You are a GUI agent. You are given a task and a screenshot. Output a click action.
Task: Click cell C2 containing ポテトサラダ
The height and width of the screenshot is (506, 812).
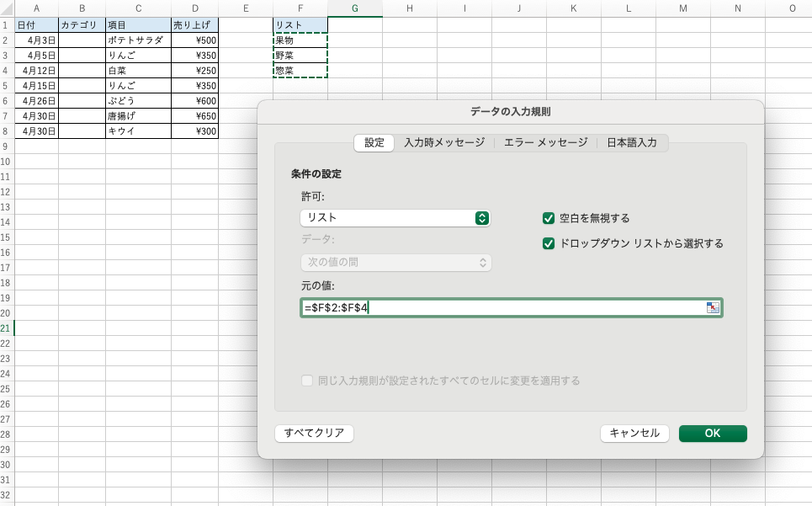tap(138, 40)
